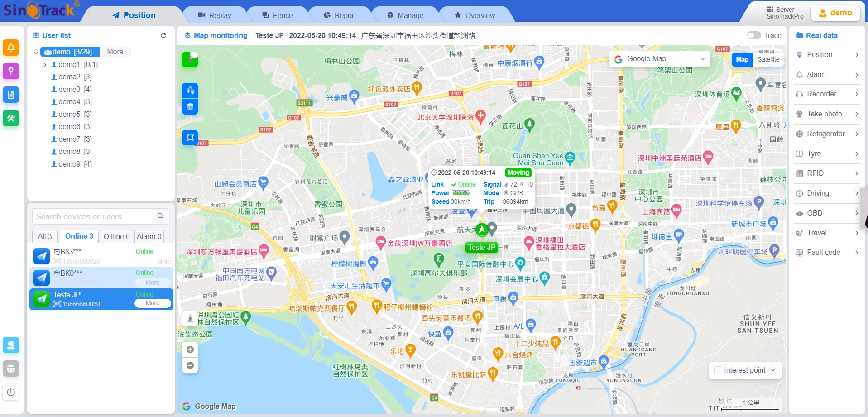The height and width of the screenshot is (417, 868).
Task: Click the power logout sidebar icon
Action: point(11,392)
